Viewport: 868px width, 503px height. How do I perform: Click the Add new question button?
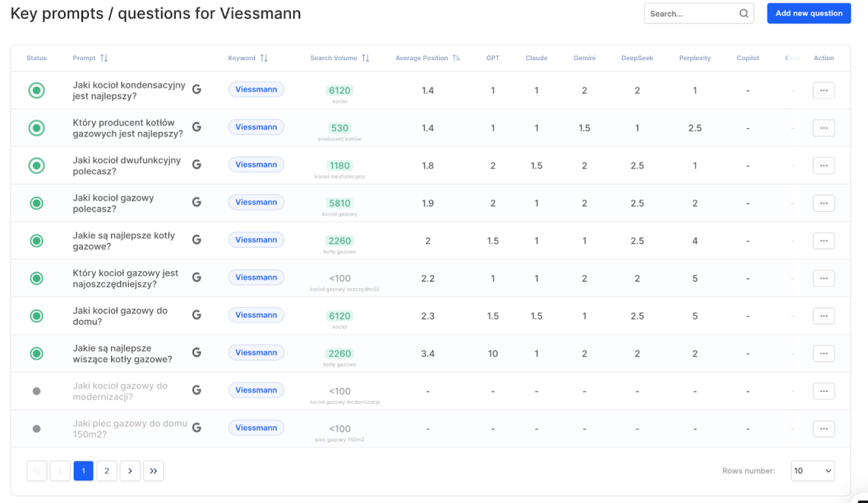[x=809, y=13]
